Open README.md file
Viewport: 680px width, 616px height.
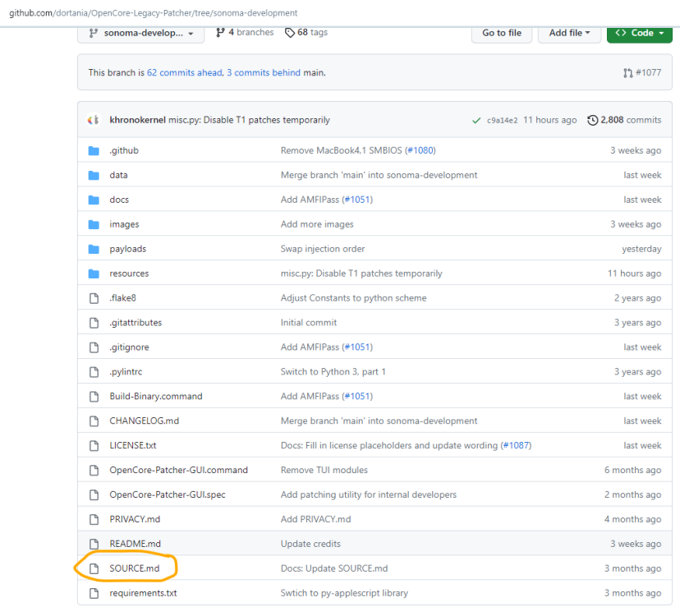coord(136,544)
